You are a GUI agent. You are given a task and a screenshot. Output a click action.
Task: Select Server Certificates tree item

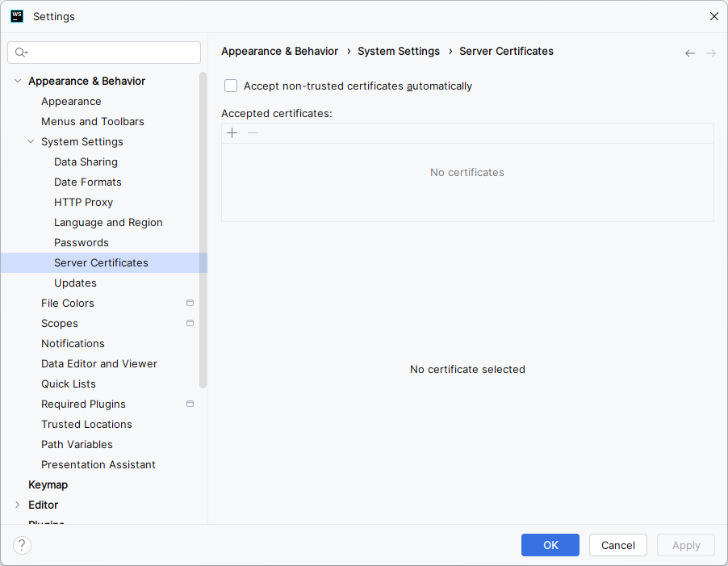click(x=104, y=262)
